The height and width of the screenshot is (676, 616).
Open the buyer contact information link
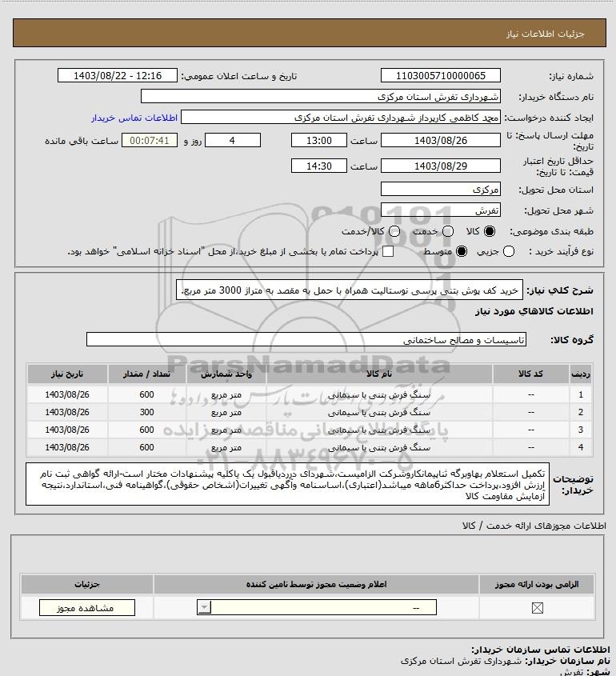click(x=134, y=118)
